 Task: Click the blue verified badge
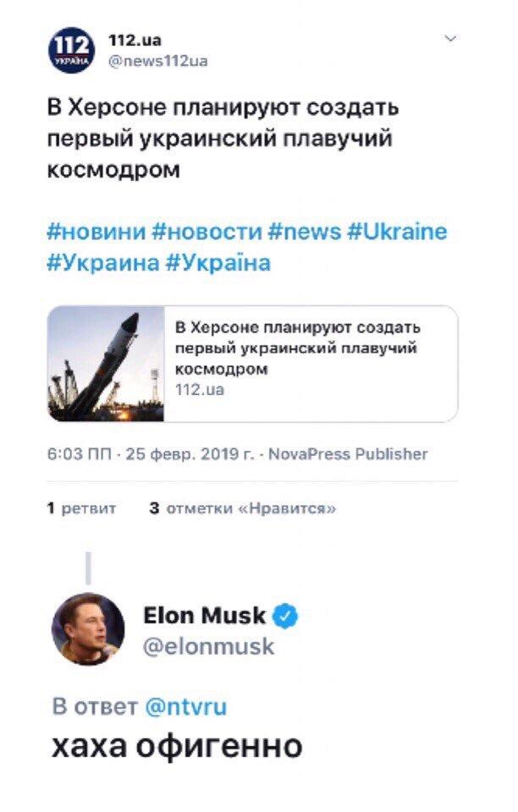[x=286, y=616]
